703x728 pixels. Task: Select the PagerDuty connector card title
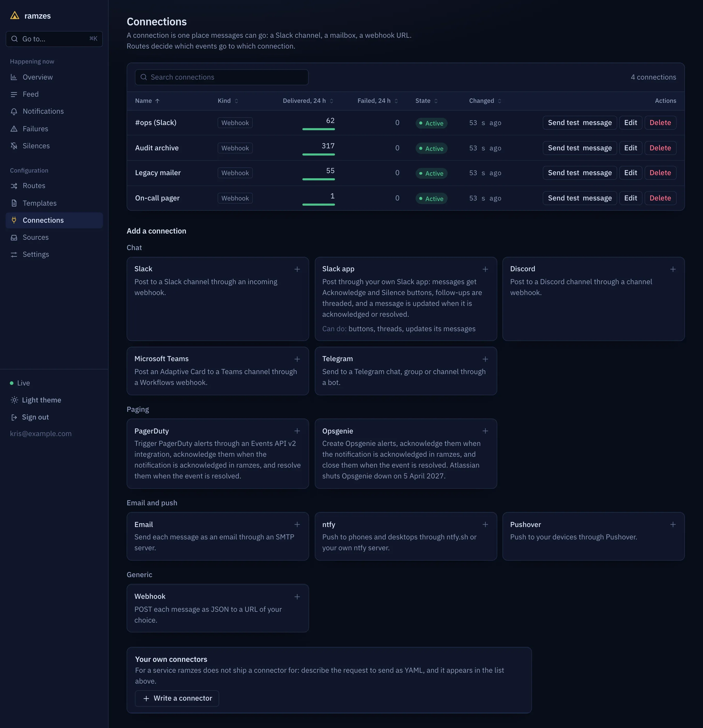151,431
